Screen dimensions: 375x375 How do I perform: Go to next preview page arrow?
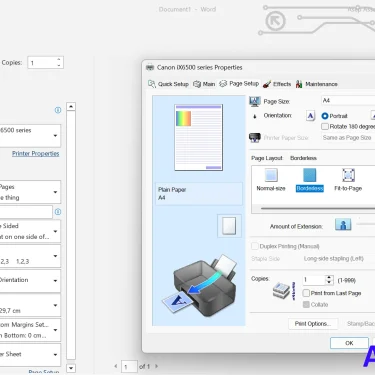pos(156,366)
